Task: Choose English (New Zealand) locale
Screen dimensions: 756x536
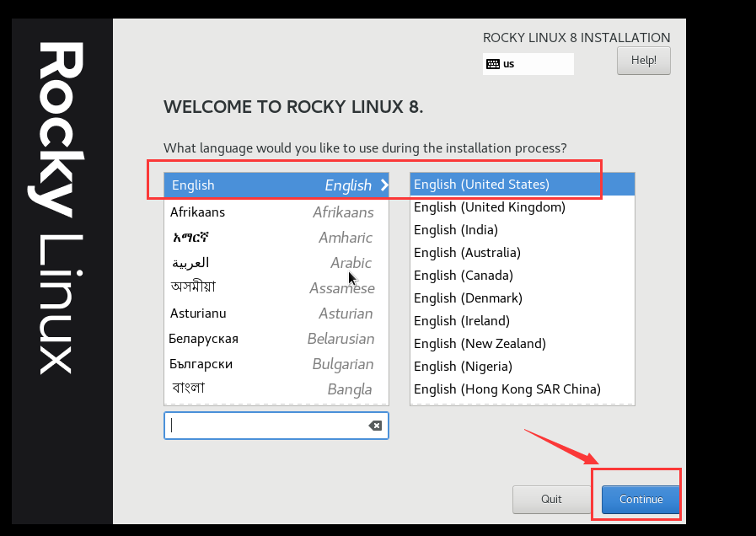Action: (x=523, y=344)
